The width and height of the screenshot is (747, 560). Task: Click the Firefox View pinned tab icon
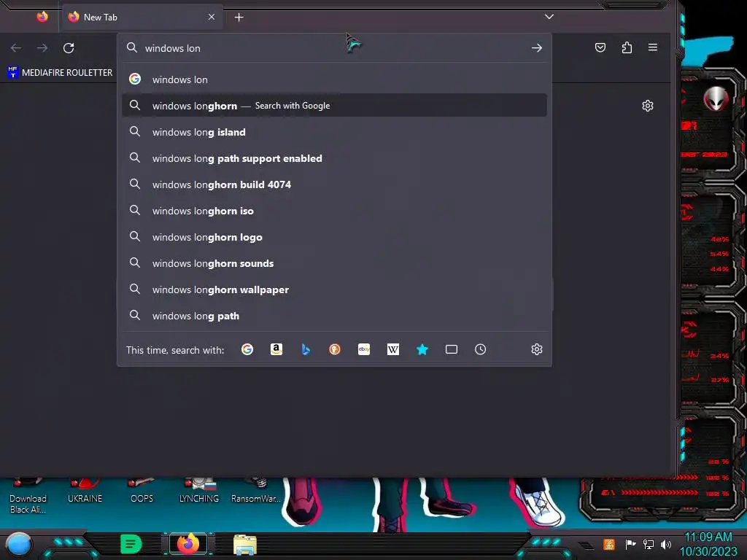[x=42, y=17]
